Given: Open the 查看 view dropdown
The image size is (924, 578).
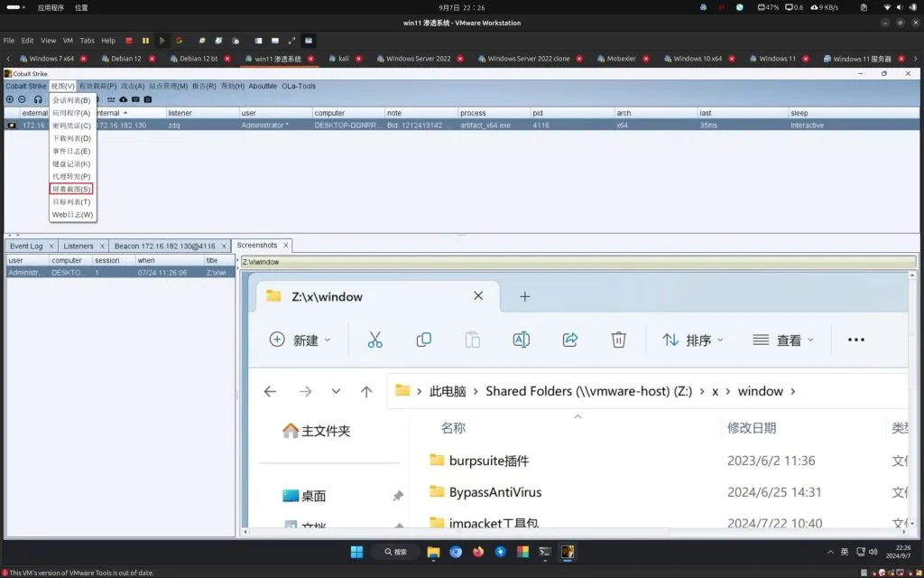Looking at the screenshot, I should [783, 340].
